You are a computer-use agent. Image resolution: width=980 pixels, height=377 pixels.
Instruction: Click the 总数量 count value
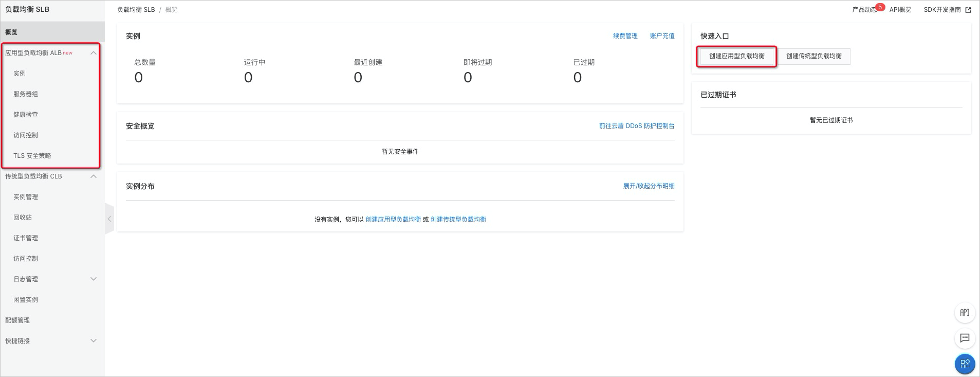click(138, 78)
